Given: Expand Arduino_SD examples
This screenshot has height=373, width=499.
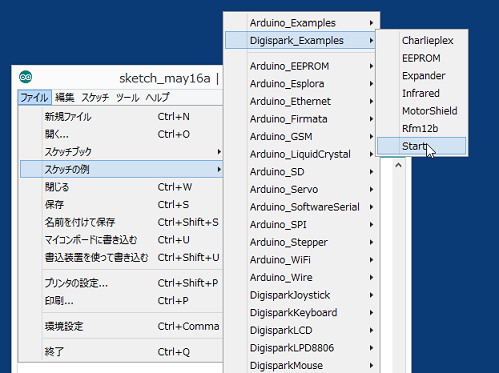Looking at the screenshot, I should [x=302, y=172].
